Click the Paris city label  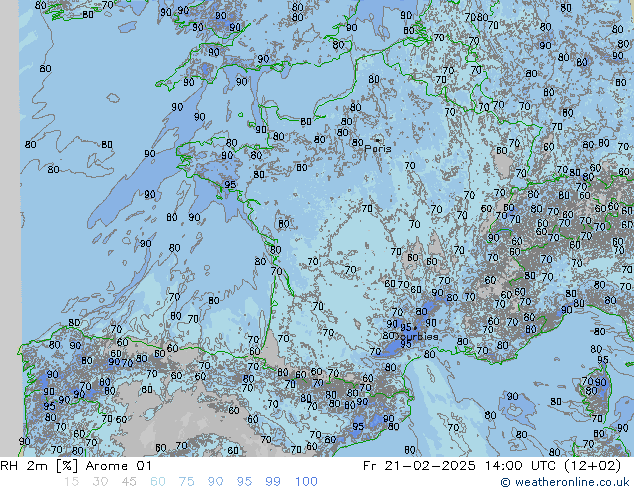point(377,149)
